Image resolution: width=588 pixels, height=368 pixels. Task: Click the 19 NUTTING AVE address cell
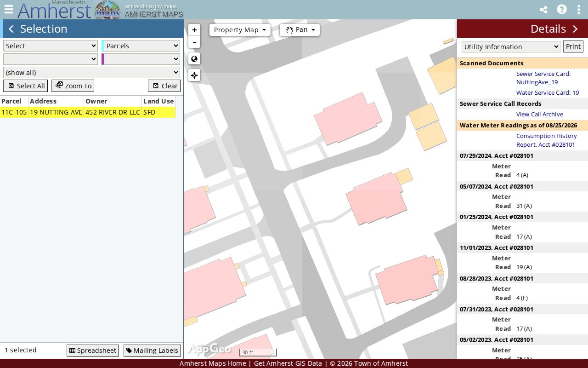56,112
